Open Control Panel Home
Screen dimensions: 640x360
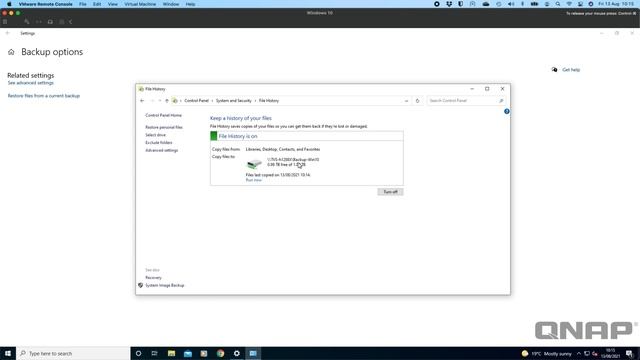click(x=163, y=115)
